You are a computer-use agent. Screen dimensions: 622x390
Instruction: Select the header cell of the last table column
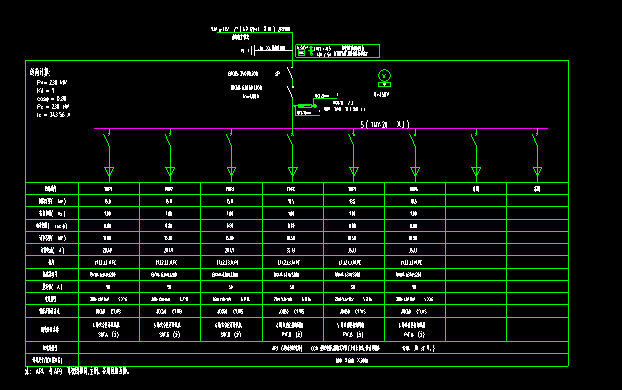coord(537,189)
